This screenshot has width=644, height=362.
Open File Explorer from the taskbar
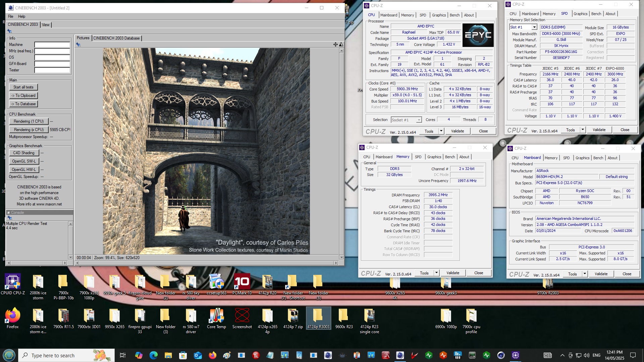point(168,355)
